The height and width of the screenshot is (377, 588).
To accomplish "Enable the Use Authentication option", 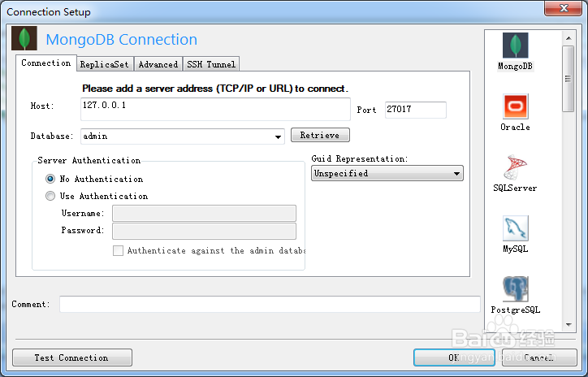I will (x=50, y=196).
